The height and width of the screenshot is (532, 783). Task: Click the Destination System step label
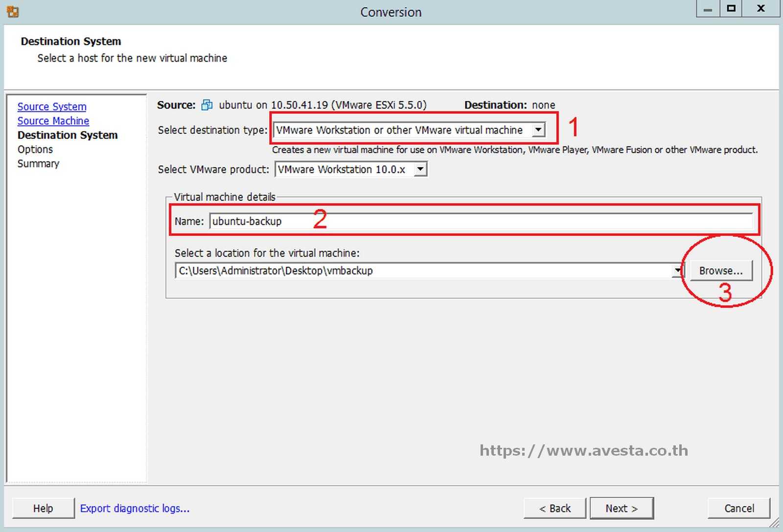(x=68, y=135)
